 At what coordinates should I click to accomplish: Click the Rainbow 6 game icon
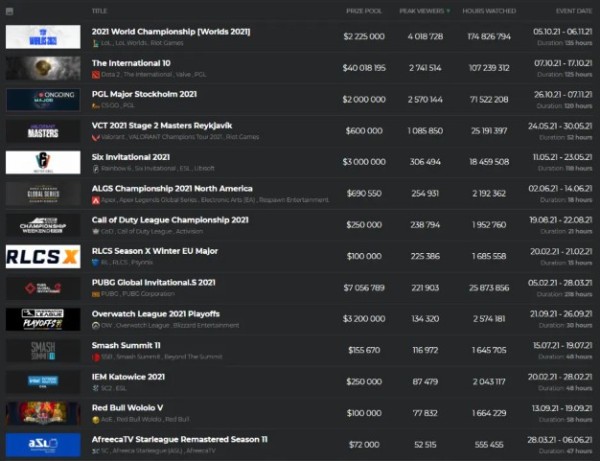[x=96, y=169]
